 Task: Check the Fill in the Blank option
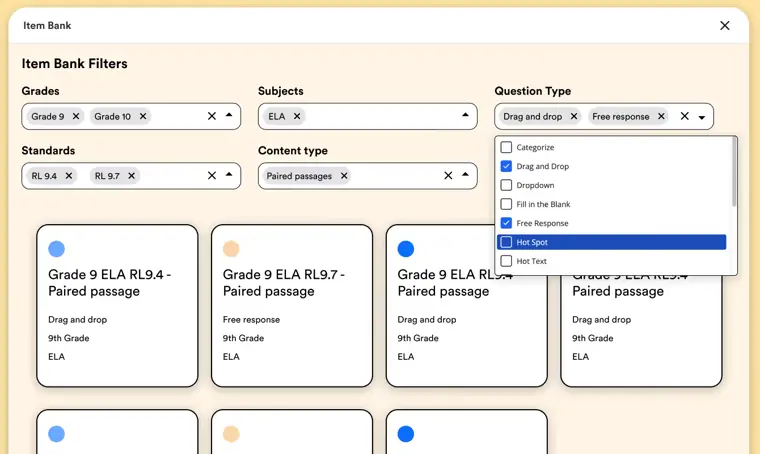pyautogui.click(x=506, y=204)
